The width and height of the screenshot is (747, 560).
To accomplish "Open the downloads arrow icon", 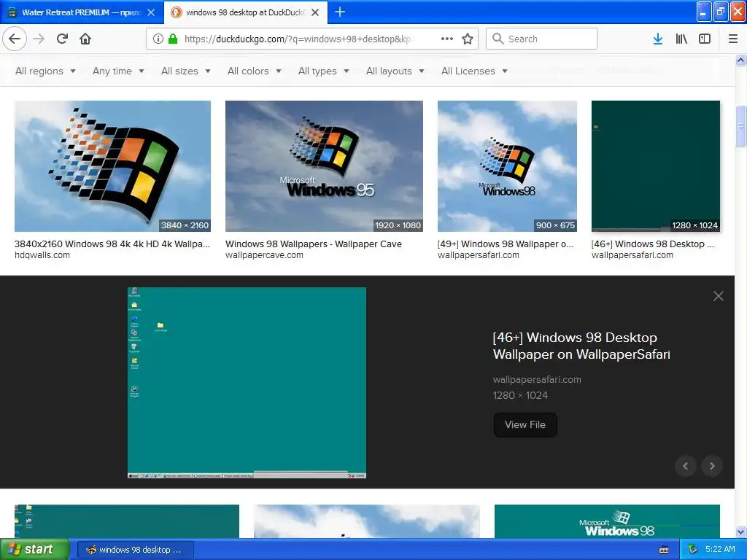I will click(x=658, y=39).
